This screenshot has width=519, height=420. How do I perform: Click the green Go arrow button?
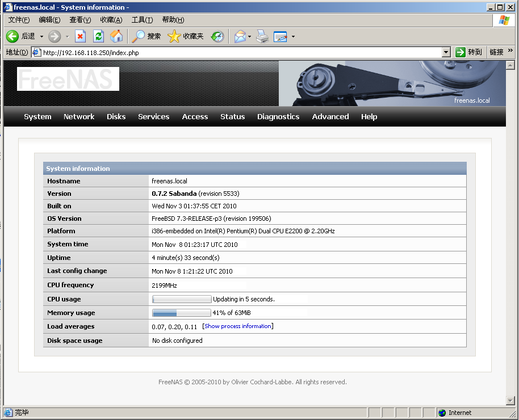tap(461, 52)
